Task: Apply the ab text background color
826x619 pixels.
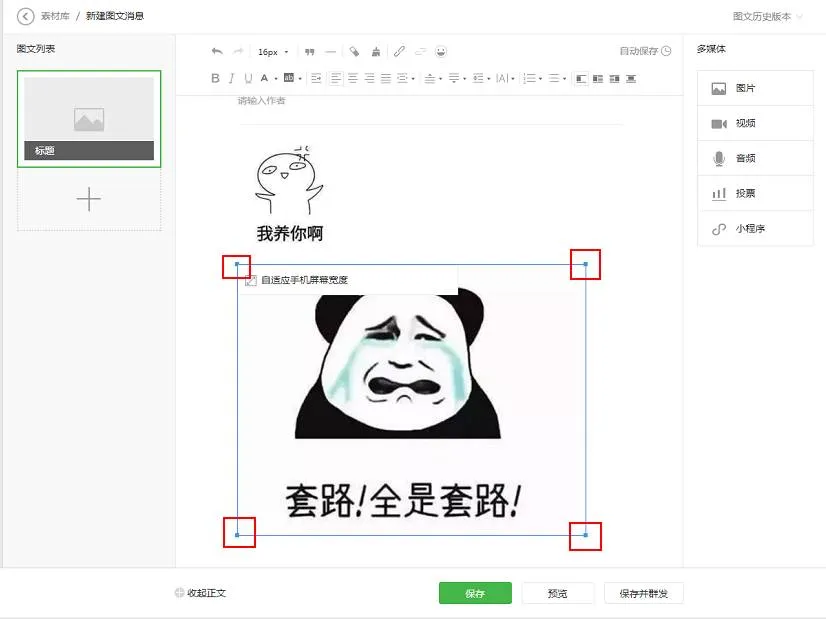Action: click(x=289, y=78)
